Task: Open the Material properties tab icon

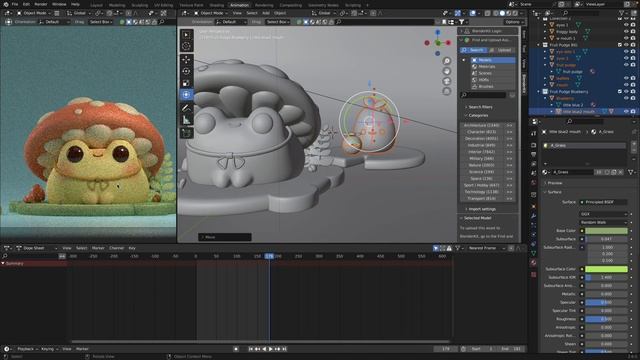Action: click(533, 263)
